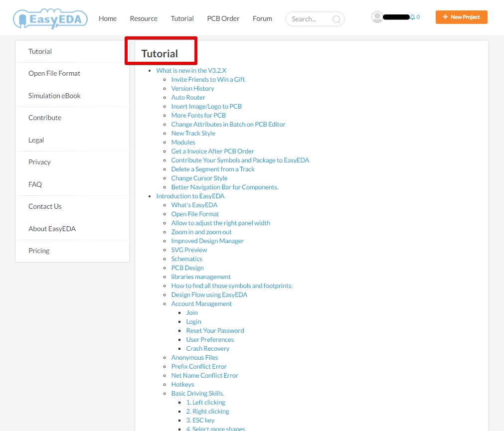The width and height of the screenshot is (504, 431).
Task: Select Tutorial in the left sidebar
Action: [40, 51]
